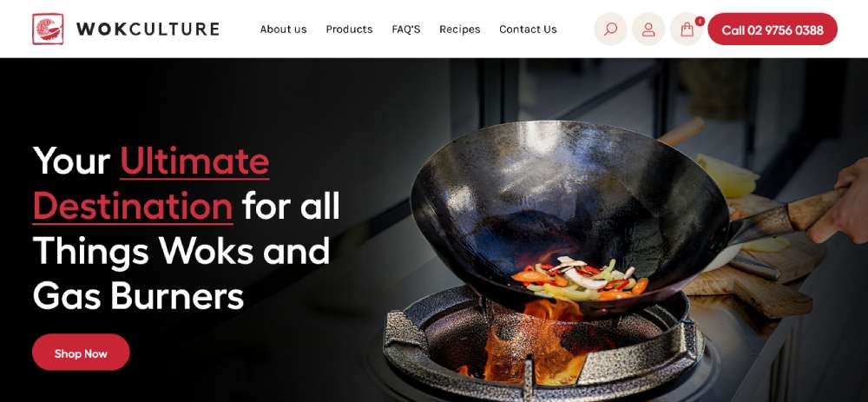868x402 pixels.
Task: Go to the About us page
Action: [x=284, y=30]
